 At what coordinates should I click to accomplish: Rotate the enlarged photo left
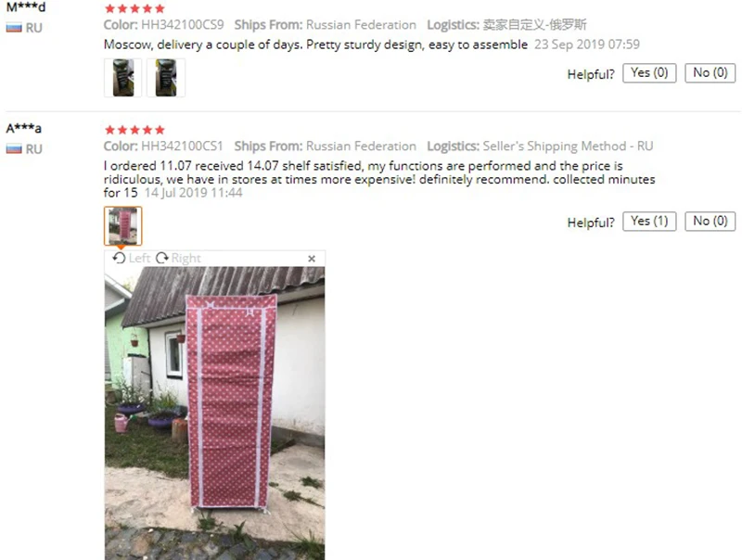131,259
